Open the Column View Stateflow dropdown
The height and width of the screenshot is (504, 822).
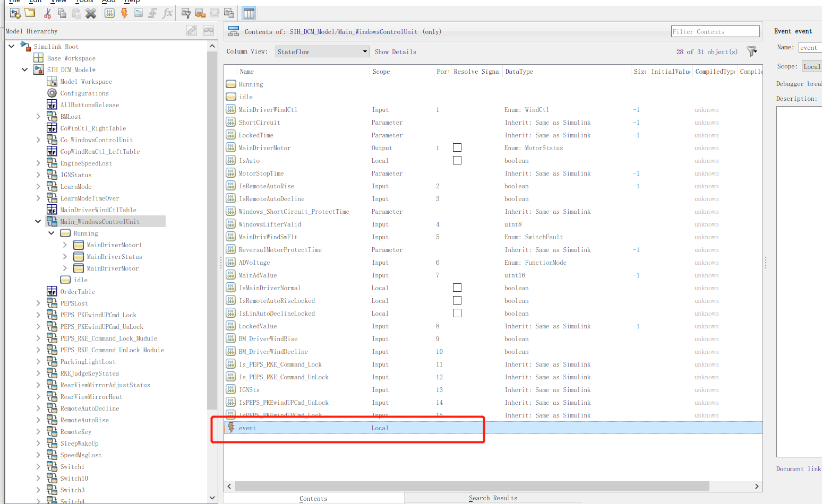[x=323, y=51]
